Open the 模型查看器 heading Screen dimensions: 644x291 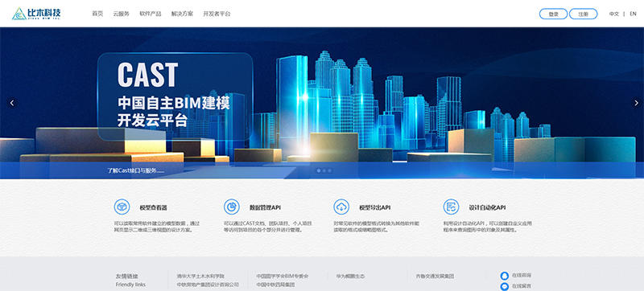(154, 207)
